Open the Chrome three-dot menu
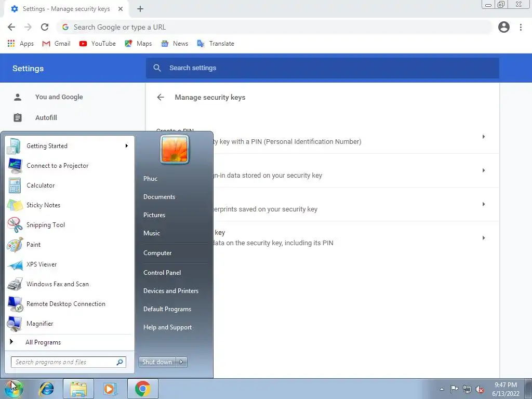The image size is (532, 399). (521, 27)
